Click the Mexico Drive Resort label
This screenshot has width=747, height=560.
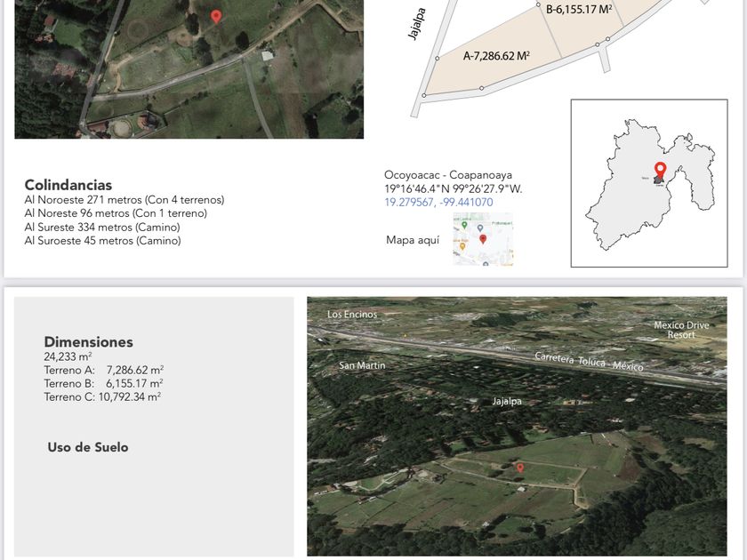pyautogui.click(x=681, y=330)
